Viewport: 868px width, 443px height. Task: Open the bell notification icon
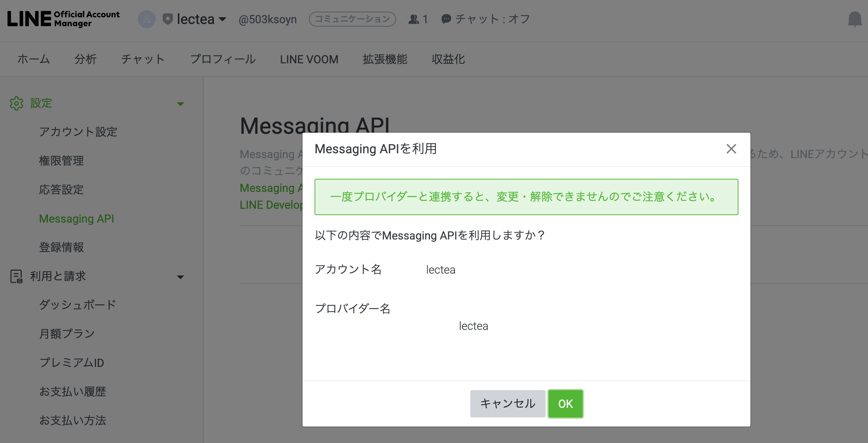[x=855, y=20]
